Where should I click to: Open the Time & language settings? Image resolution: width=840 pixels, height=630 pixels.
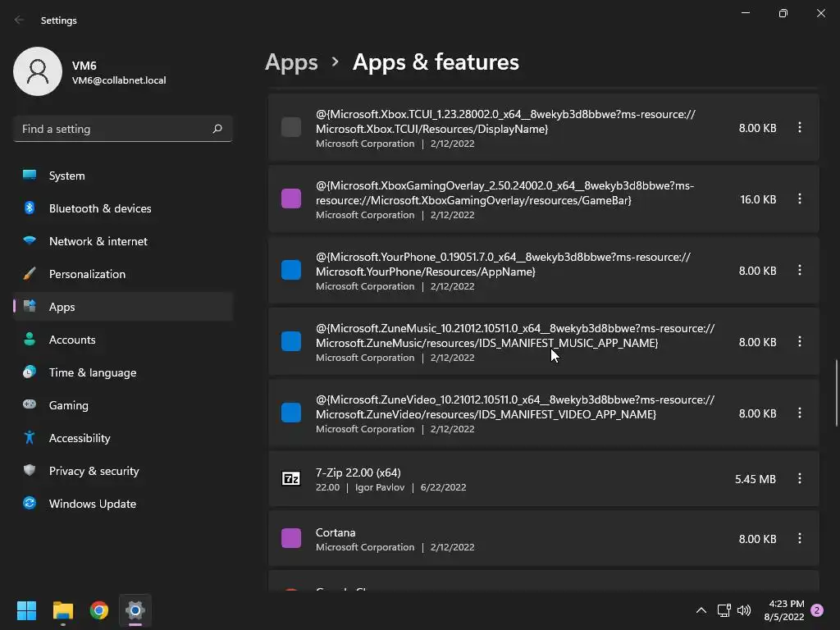coord(93,372)
